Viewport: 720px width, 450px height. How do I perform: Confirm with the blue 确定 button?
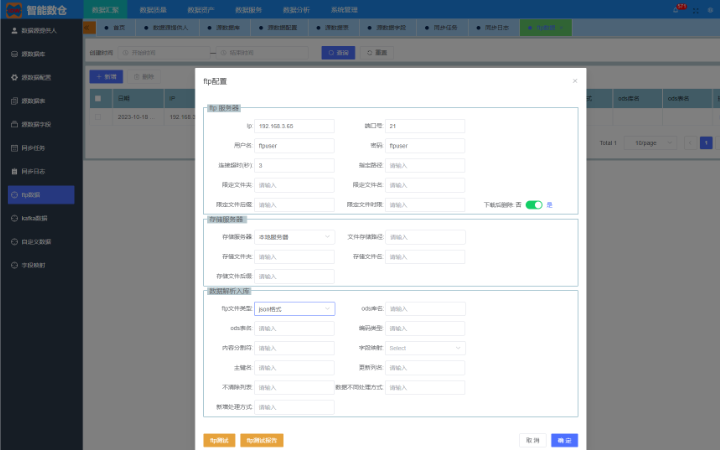tap(564, 440)
